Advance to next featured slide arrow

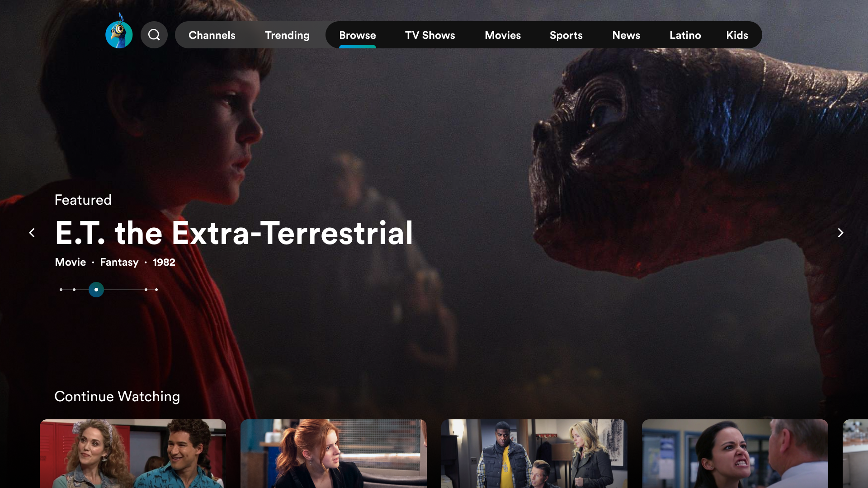(x=840, y=233)
